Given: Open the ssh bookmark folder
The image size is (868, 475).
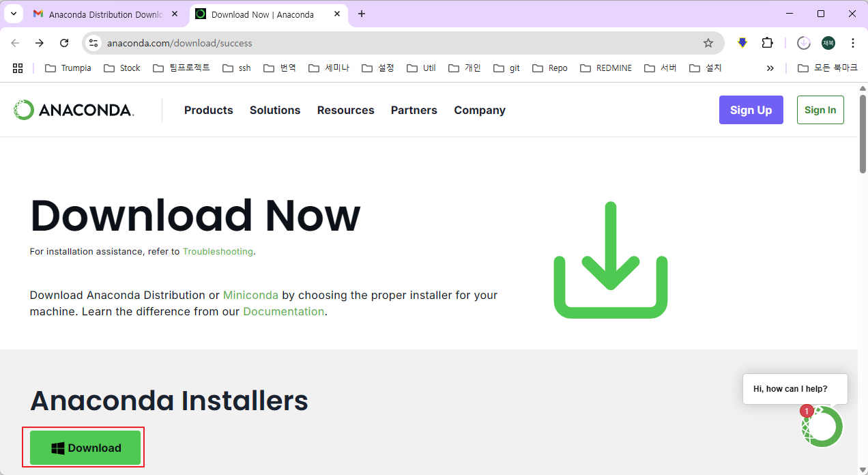Looking at the screenshot, I should coord(237,68).
